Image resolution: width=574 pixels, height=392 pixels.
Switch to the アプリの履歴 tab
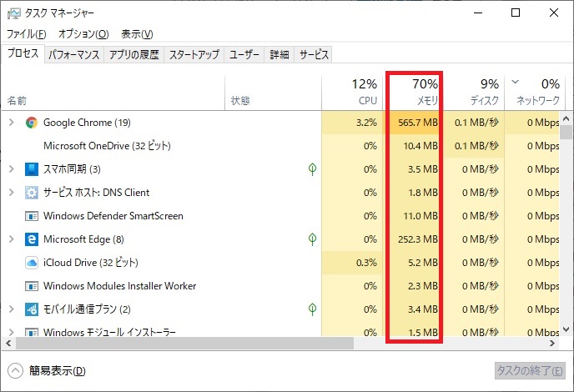[134, 54]
